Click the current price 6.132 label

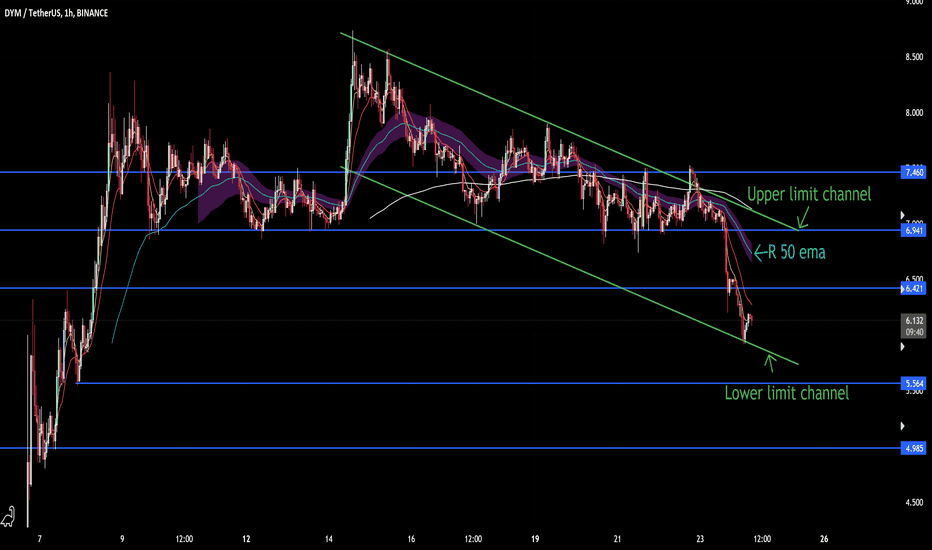[914, 320]
